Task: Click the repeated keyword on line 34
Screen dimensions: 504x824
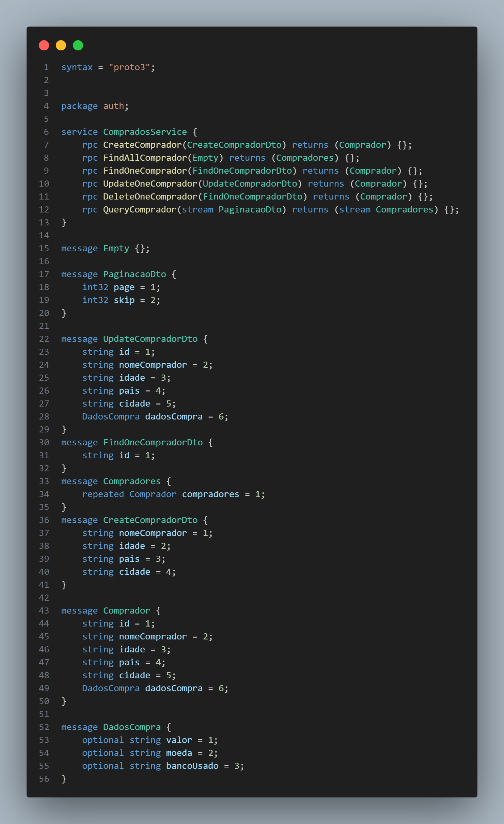Action: point(103,494)
